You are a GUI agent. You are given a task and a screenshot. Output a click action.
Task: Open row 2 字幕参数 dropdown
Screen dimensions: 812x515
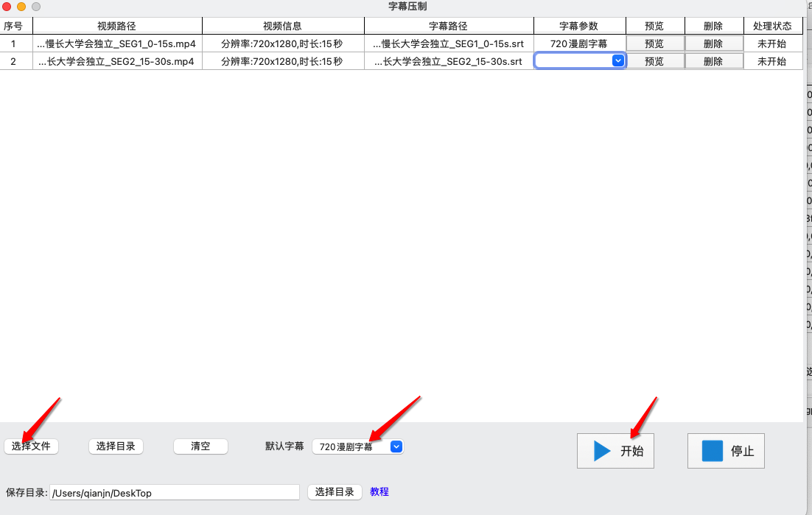tap(579, 60)
